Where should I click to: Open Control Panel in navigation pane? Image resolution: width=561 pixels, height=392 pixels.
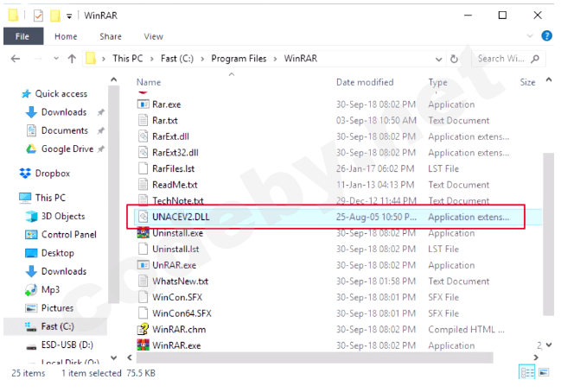68,235
